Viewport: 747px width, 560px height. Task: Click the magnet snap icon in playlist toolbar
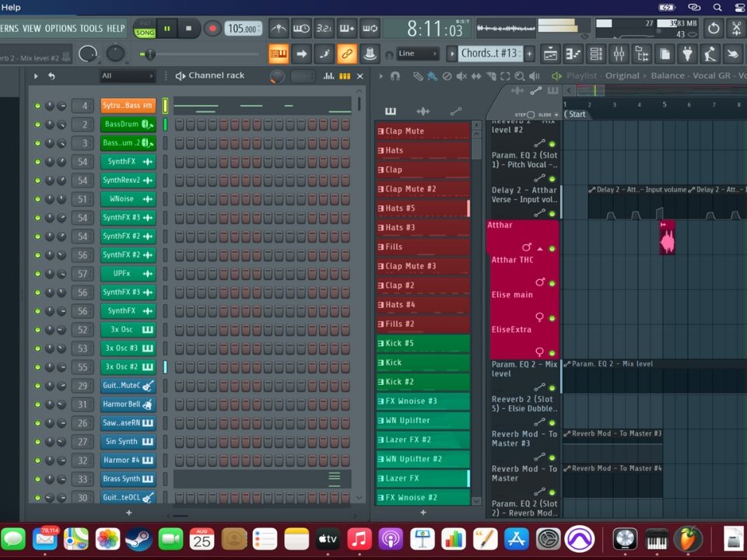click(x=395, y=76)
